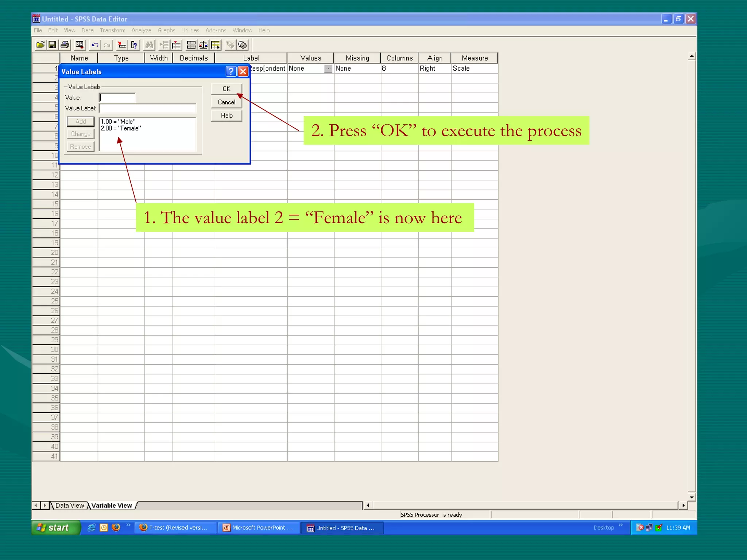Click vertical scrollbar down arrow
The width and height of the screenshot is (747, 560).
click(692, 497)
